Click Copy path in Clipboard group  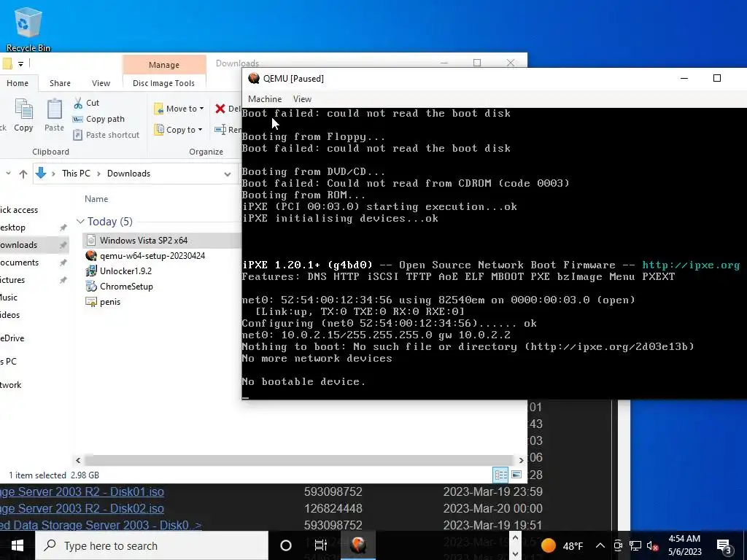pyautogui.click(x=98, y=119)
